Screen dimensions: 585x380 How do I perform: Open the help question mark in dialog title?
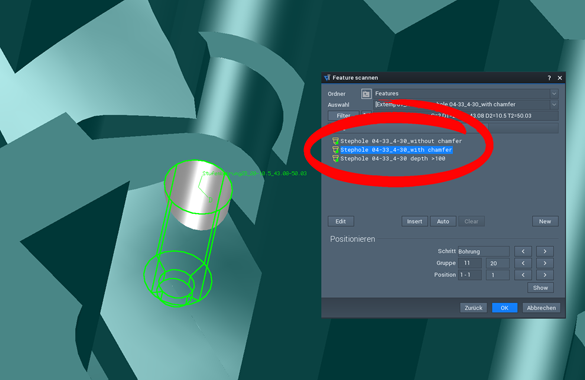pos(549,78)
